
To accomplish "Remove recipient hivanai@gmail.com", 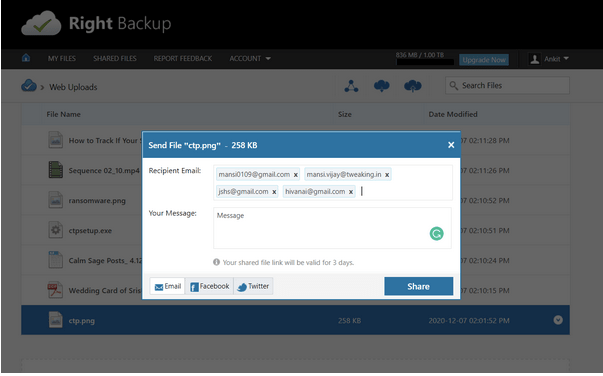I will click(x=351, y=192).
